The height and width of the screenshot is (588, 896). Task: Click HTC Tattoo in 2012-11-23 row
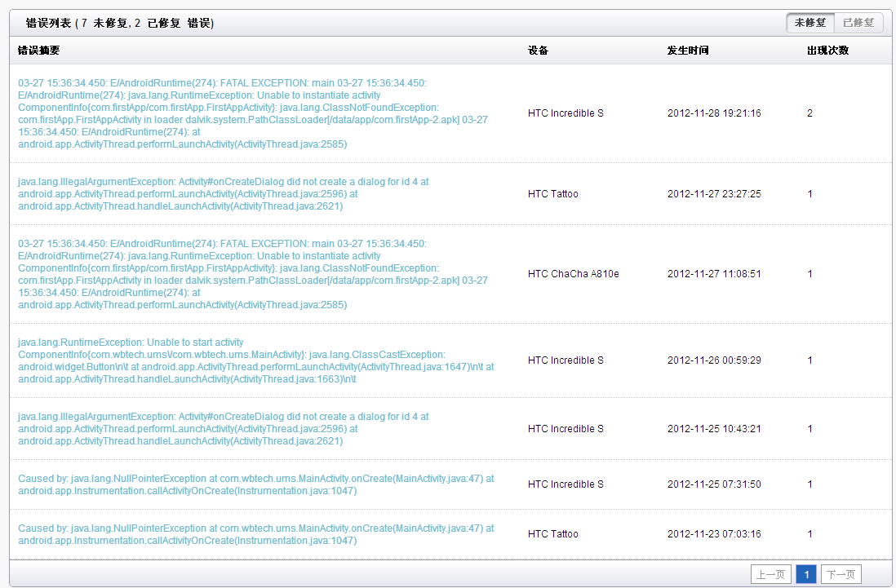(553, 533)
